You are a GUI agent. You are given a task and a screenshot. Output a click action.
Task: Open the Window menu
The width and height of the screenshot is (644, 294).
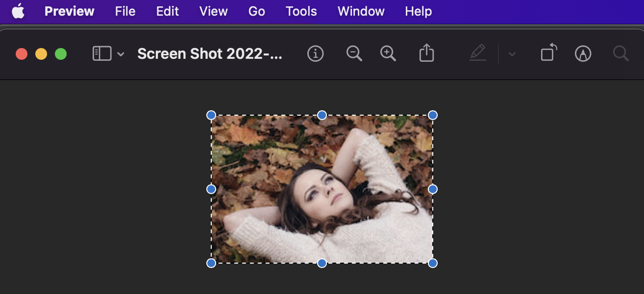(361, 11)
